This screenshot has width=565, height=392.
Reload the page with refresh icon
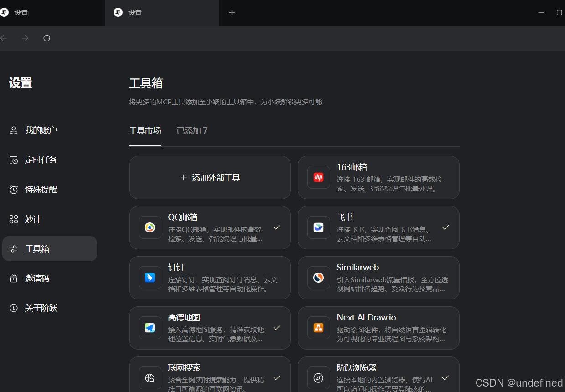47,38
